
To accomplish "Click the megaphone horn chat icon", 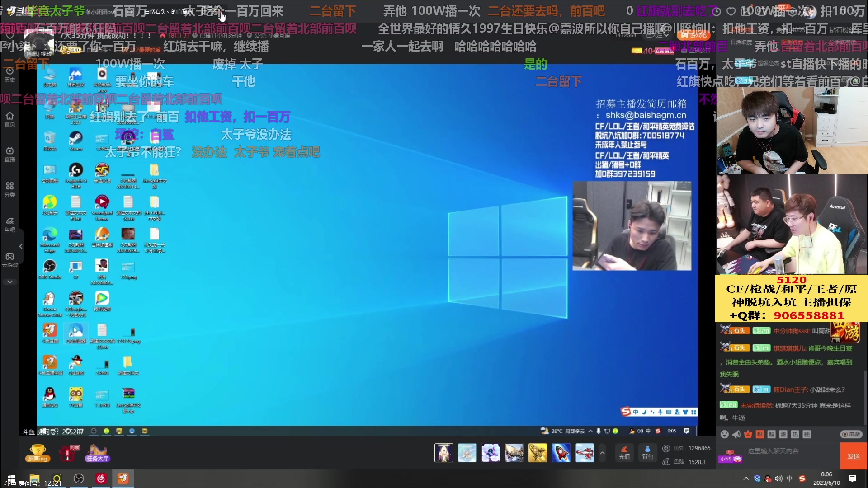I will point(736,434).
